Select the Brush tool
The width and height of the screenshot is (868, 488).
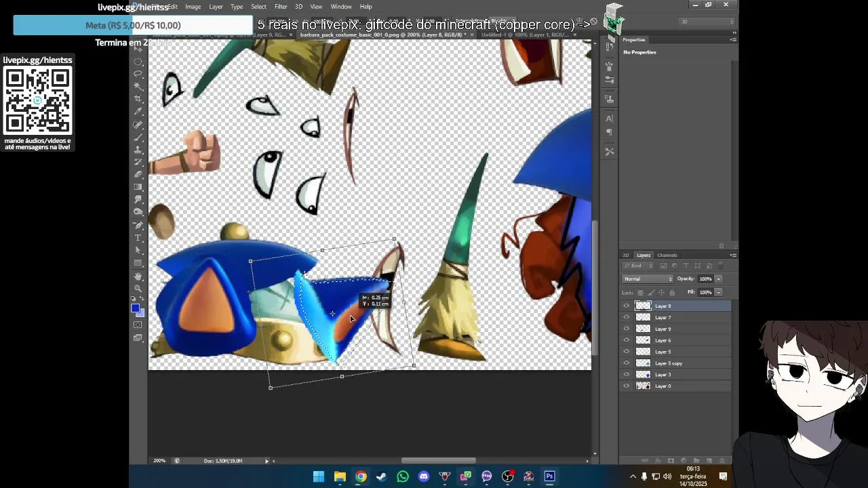(x=138, y=137)
